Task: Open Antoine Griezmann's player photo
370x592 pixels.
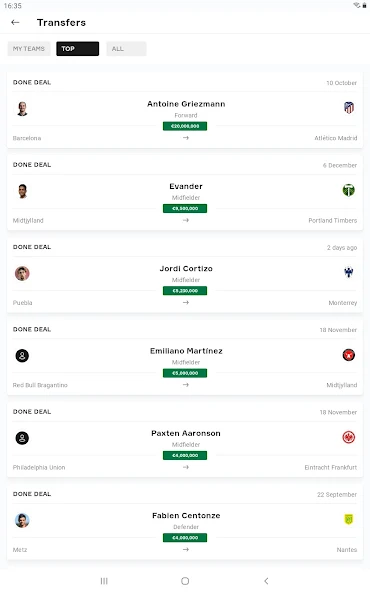Action: click(22, 109)
